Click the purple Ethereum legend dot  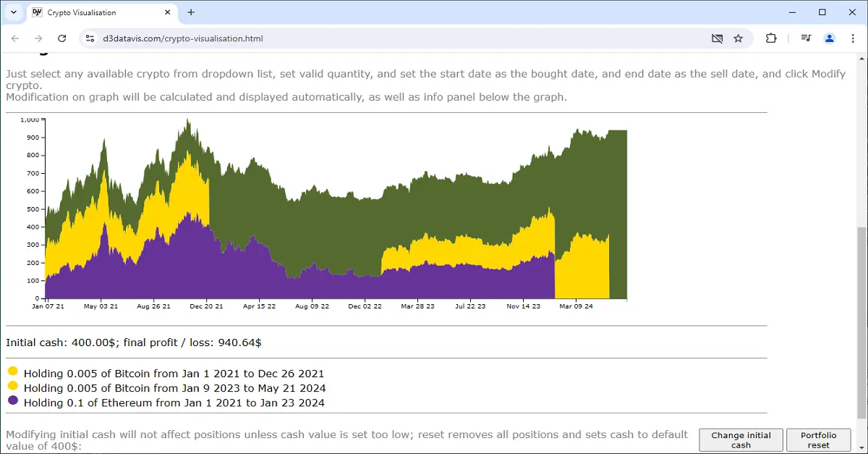click(12, 400)
